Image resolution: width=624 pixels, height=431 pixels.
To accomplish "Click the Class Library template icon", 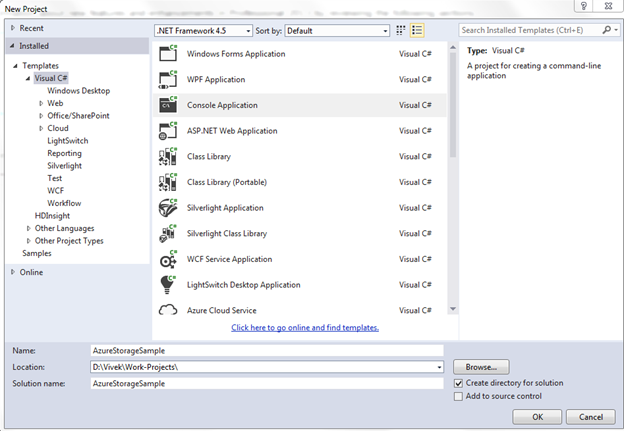I will (168, 156).
